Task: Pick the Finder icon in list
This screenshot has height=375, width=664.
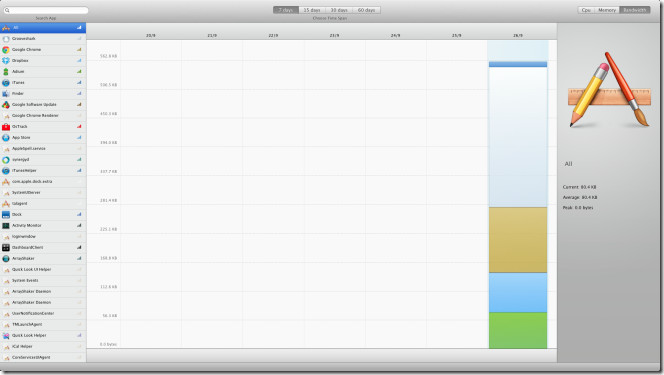Action: pos(6,94)
